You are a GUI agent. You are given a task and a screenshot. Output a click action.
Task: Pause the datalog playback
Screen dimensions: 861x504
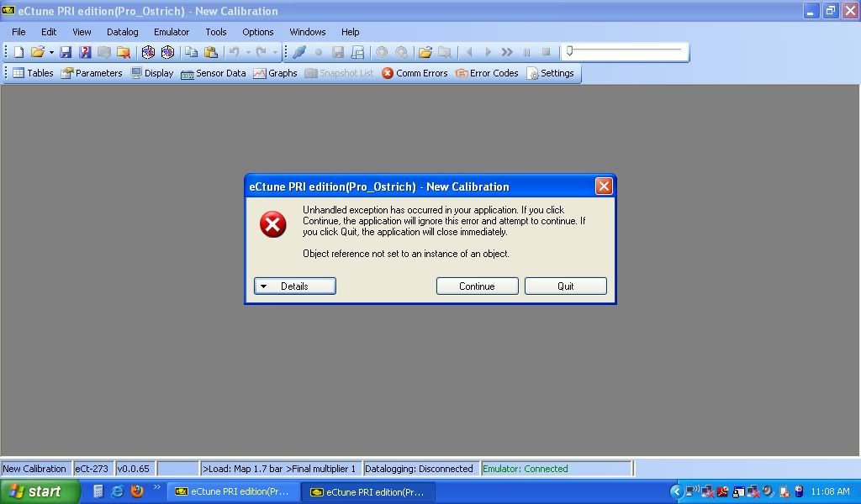[526, 52]
